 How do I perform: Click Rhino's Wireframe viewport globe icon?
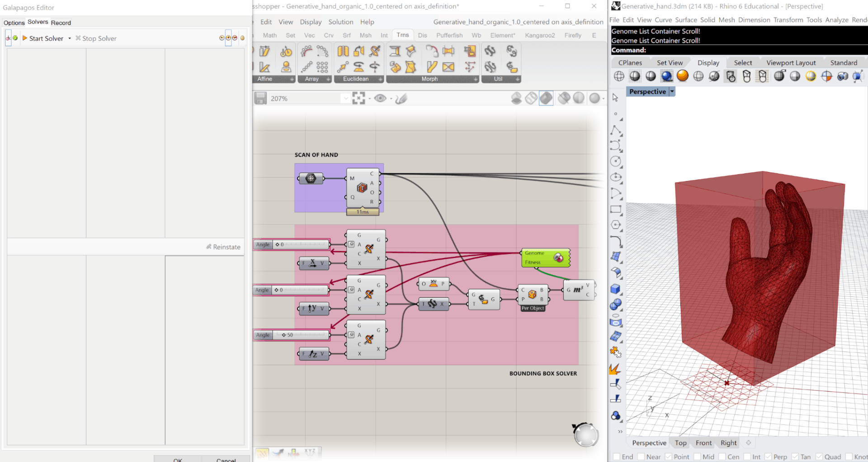tap(619, 76)
